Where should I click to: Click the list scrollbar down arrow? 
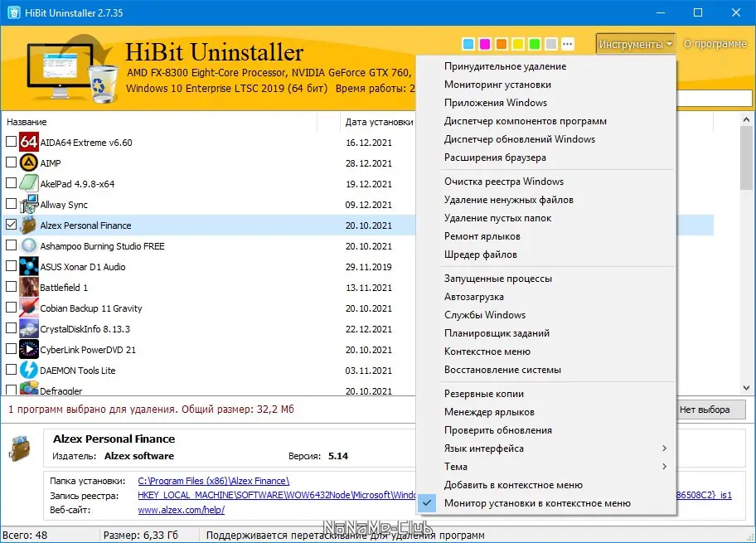pyautogui.click(x=746, y=388)
